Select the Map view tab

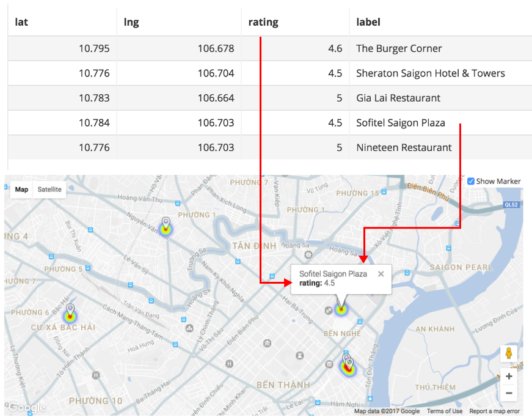(21, 190)
